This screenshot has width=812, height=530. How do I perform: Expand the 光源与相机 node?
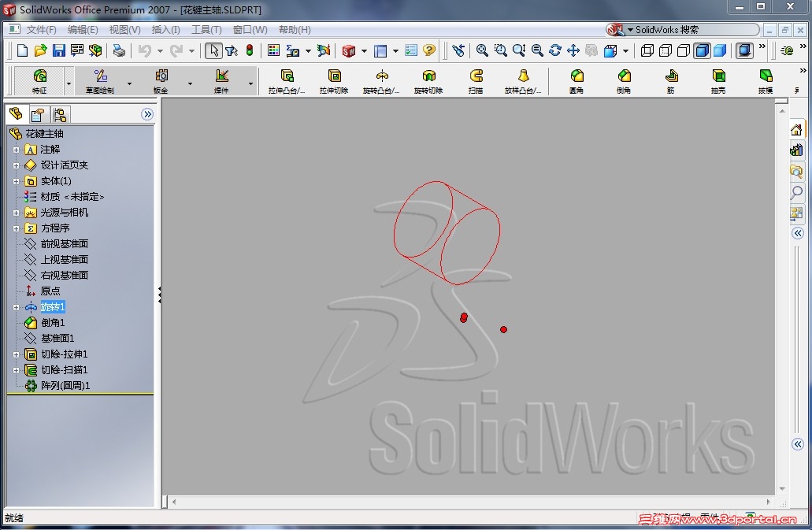click(x=16, y=213)
